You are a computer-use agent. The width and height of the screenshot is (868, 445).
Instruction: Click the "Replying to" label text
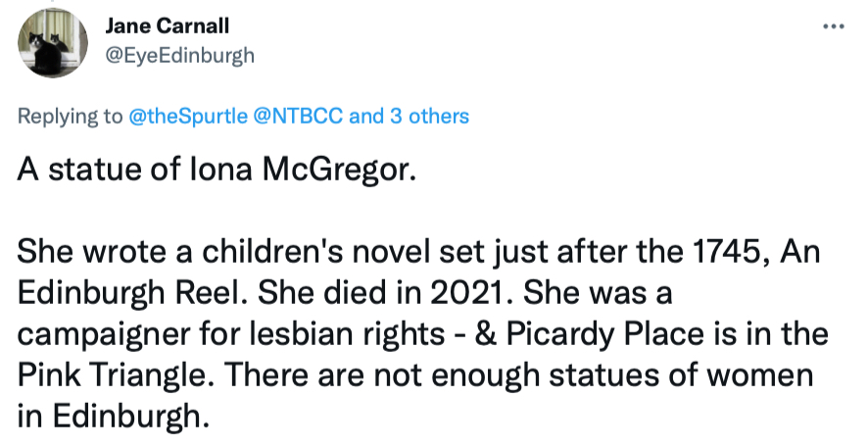tap(71, 117)
